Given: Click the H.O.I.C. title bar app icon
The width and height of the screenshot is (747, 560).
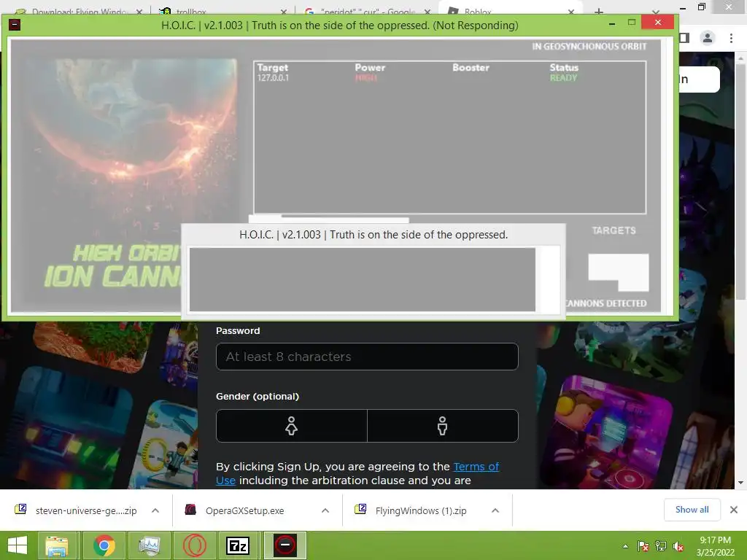Looking at the screenshot, I should click(x=15, y=24).
